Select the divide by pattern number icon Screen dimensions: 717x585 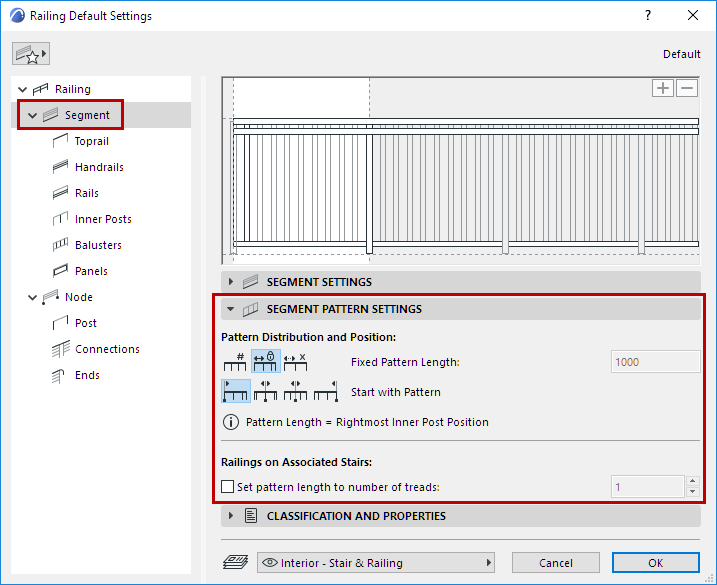(x=234, y=362)
